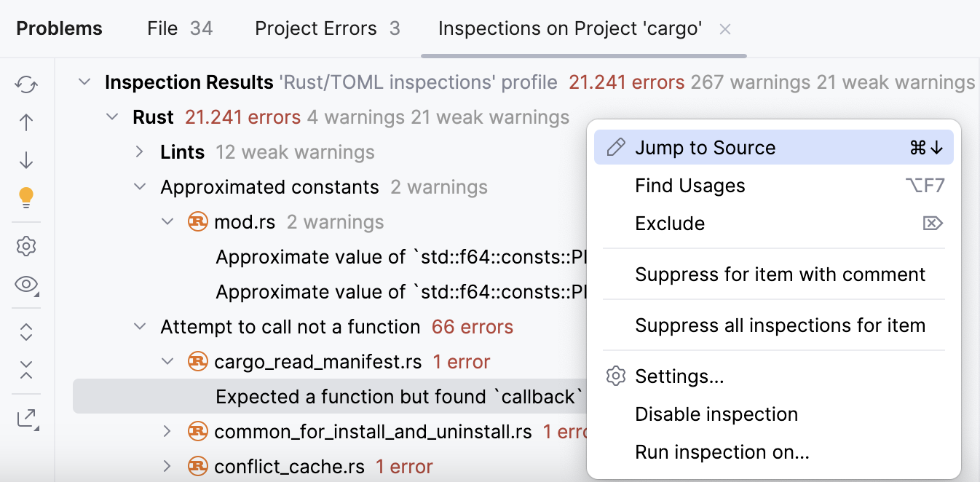Image resolution: width=980 pixels, height=482 pixels.
Task: Jump to the next problem using down arrow
Action: click(26, 159)
